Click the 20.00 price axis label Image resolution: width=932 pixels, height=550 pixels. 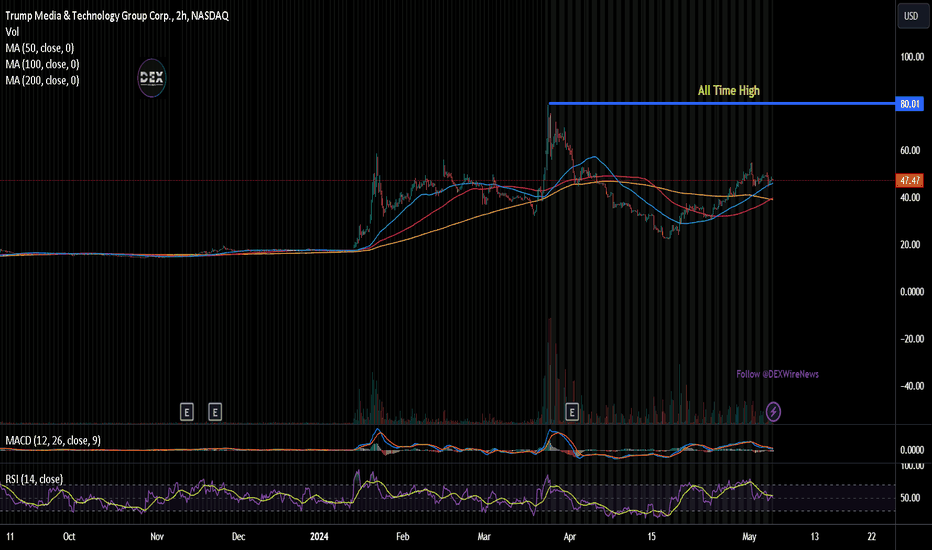[910, 244]
